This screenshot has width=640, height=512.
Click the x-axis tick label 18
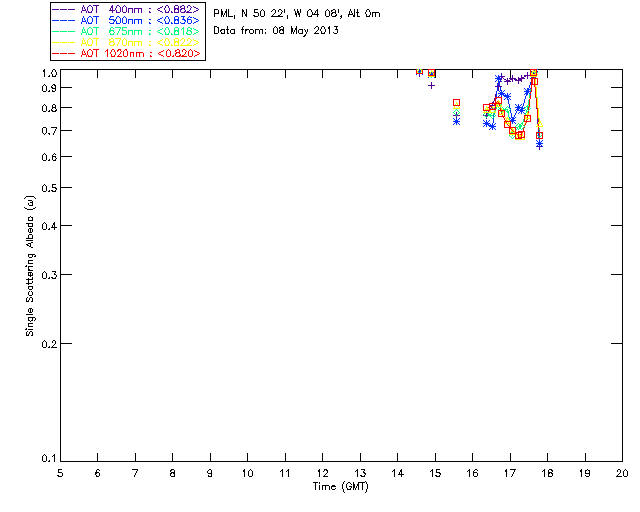tap(547, 473)
